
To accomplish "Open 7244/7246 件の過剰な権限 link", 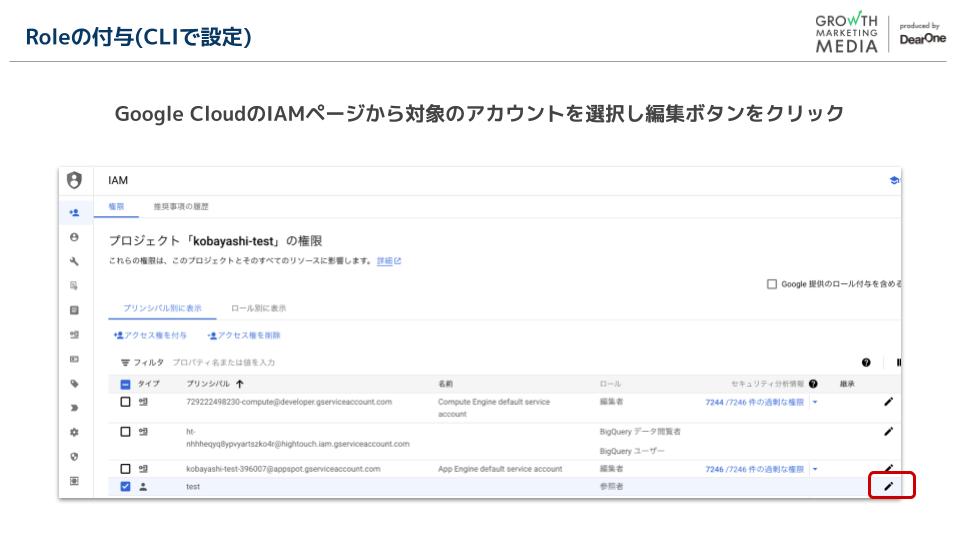I will (x=754, y=402).
